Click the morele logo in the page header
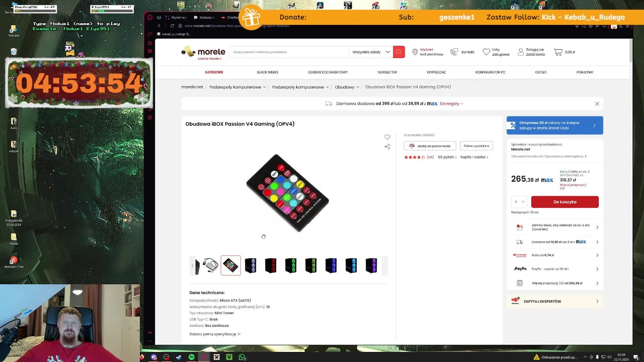The width and height of the screenshot is (644, 362). [203, 51]
